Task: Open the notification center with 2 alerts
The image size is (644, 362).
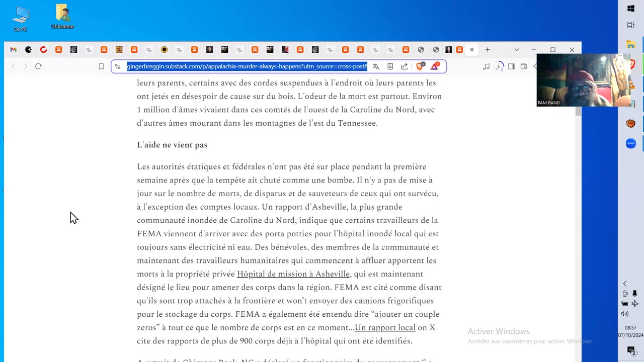Action: 631,350
